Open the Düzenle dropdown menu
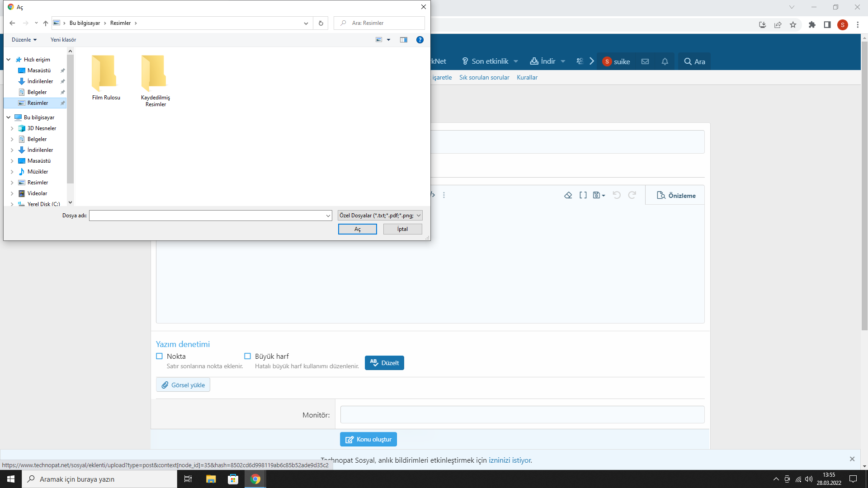 click(24, 40)
